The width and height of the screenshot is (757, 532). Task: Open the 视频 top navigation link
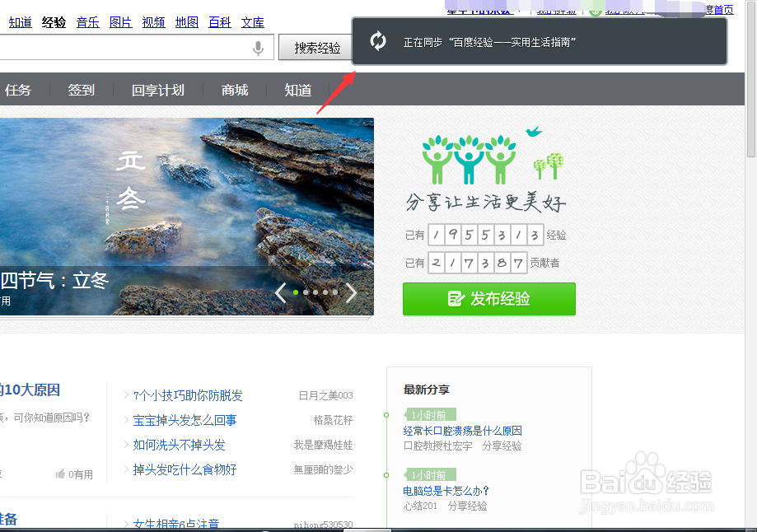coord(153,22)
